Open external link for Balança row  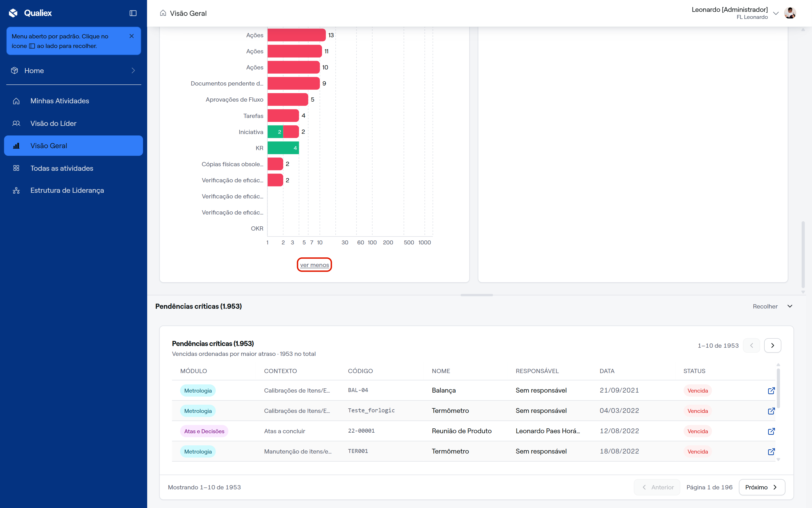(771, 390)
